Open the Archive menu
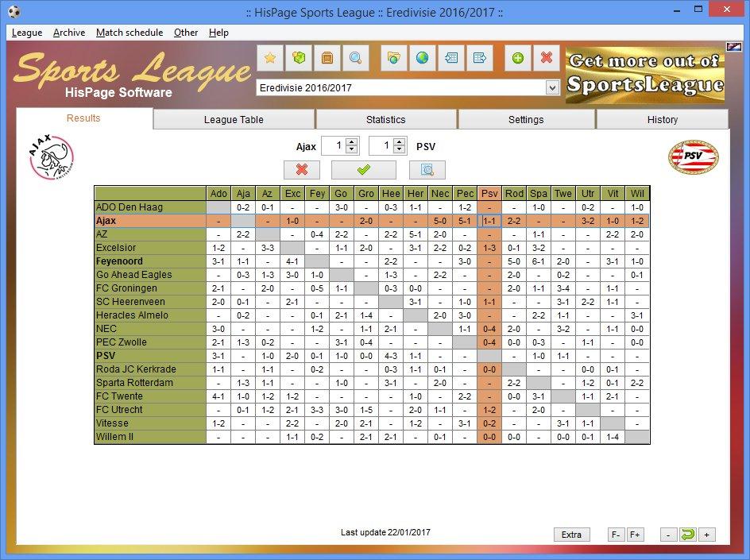 coord(69,33)
